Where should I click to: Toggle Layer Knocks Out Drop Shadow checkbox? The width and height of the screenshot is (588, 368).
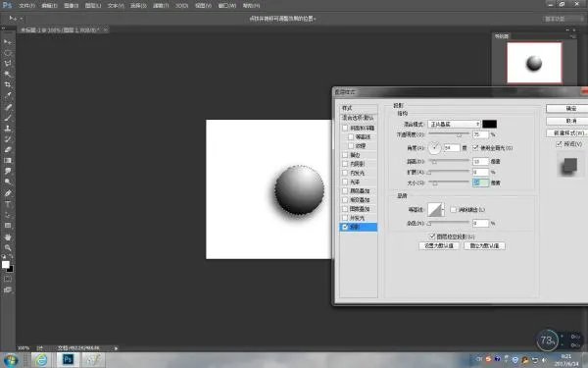click(432, 237)
